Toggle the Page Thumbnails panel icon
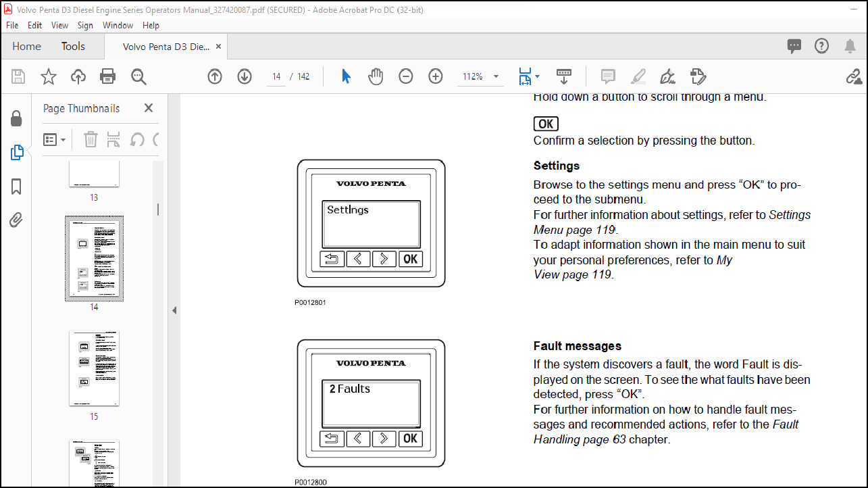 17,153
